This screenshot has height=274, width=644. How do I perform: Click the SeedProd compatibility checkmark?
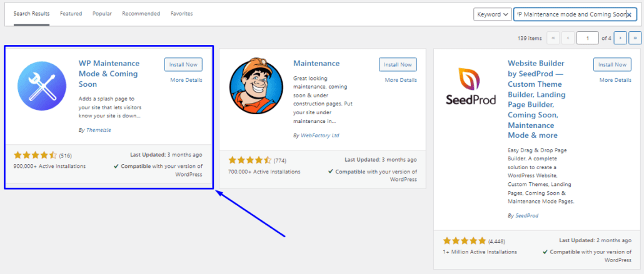pos(545,252)
